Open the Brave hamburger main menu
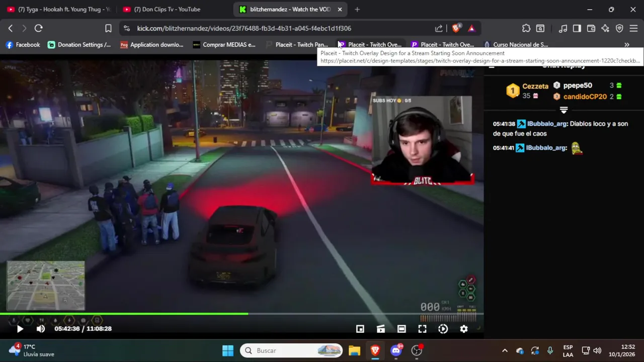This screenshot has width=644, height=362. (x=633, y=29)
